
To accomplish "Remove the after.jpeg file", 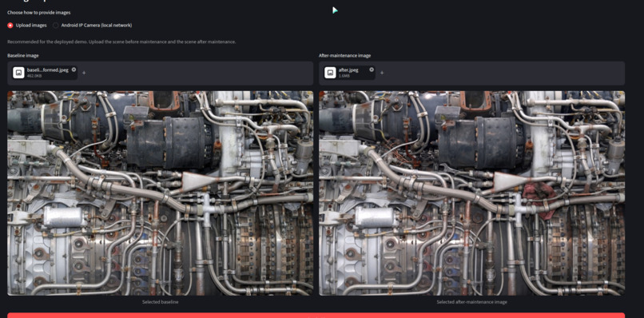I will point(372,70).
